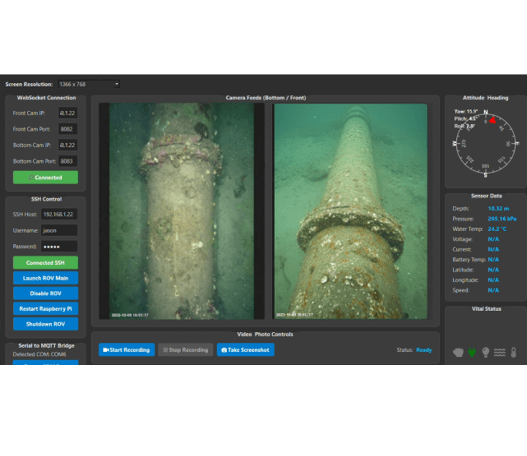Image resolution: width=527 pixels, height=456 pixels.
Task: Shutdown the ROV
Action: click(45, 324)
